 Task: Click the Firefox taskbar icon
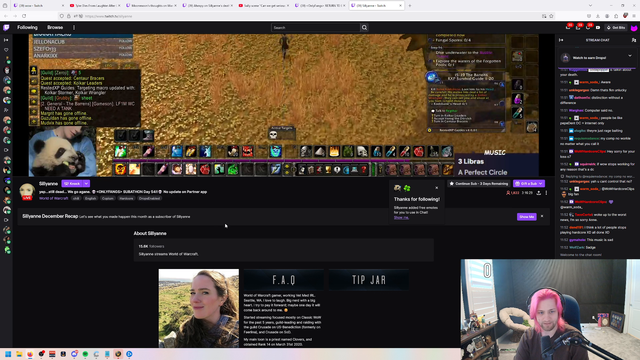pyautogui.click(x=30, y=354)
